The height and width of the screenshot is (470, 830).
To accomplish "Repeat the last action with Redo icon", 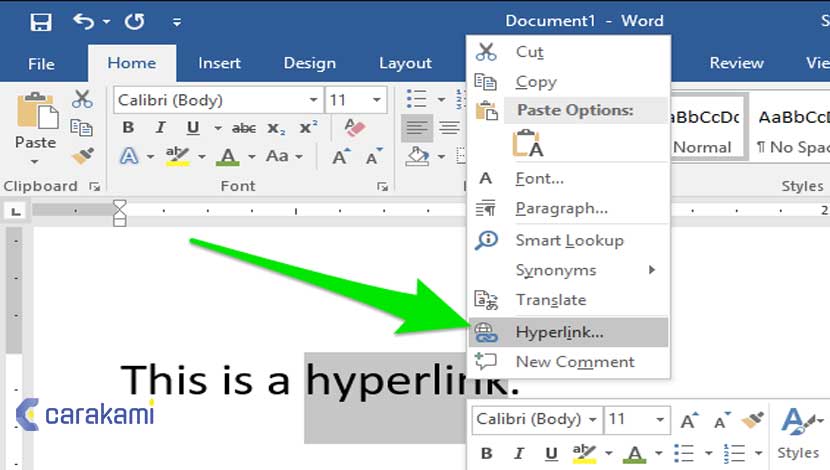I will pos(134,22).
